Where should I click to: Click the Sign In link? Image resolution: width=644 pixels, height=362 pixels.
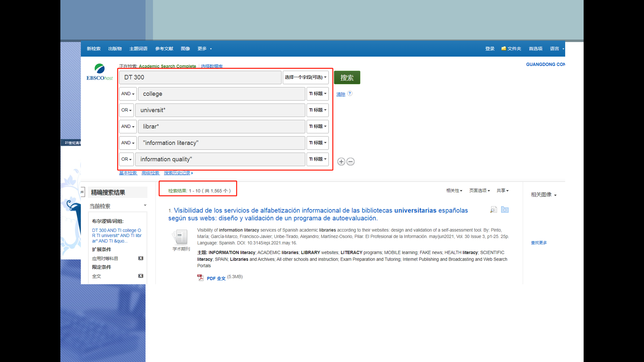[x=490, y=49]
